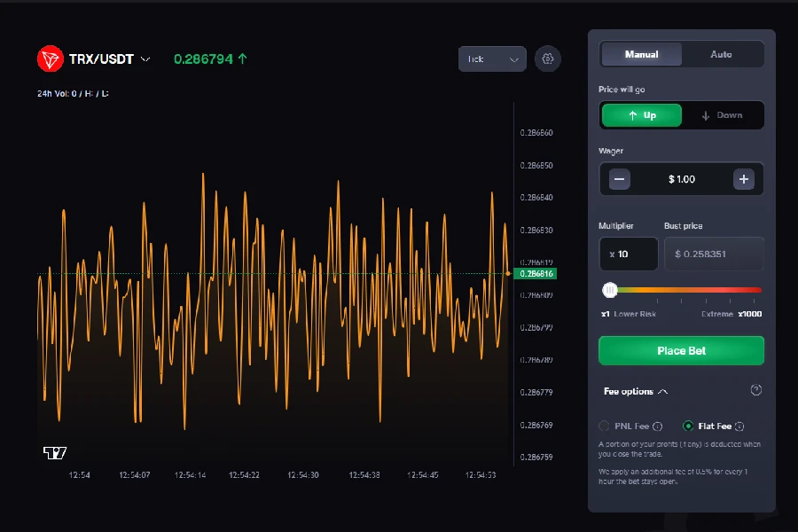Click the info icon beside Flat Fee
This screenshot has height=532, width=798.
741,426
